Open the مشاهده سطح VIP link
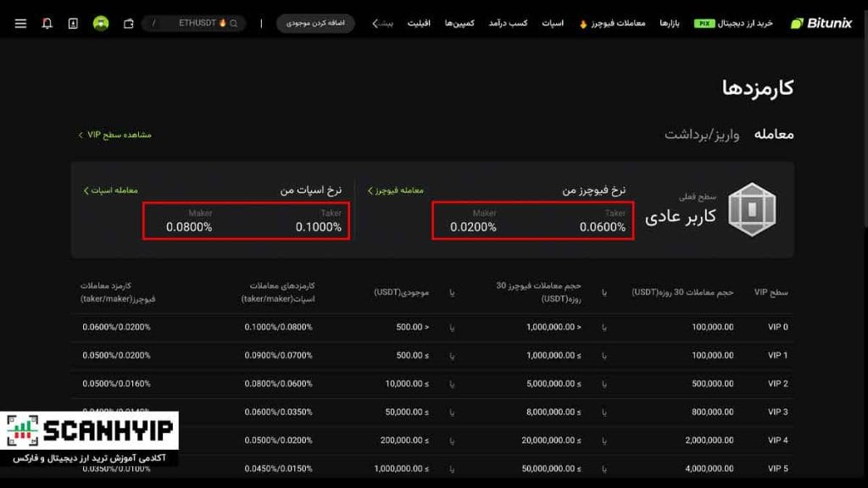Image resolution: width=868 pixels, height=488 pixels. pos(115,135)
